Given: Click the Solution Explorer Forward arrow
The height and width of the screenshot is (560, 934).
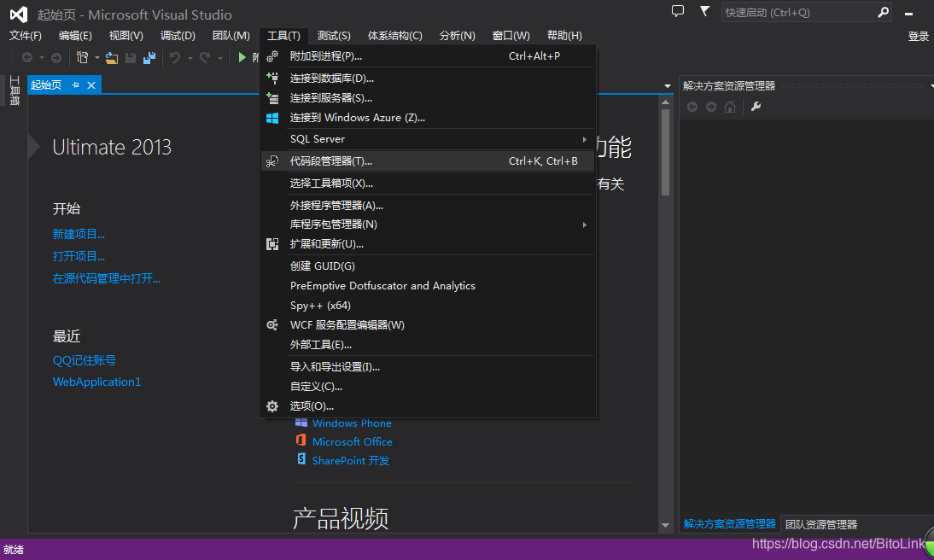Looking at the screenshot, I should pos(710,107).
